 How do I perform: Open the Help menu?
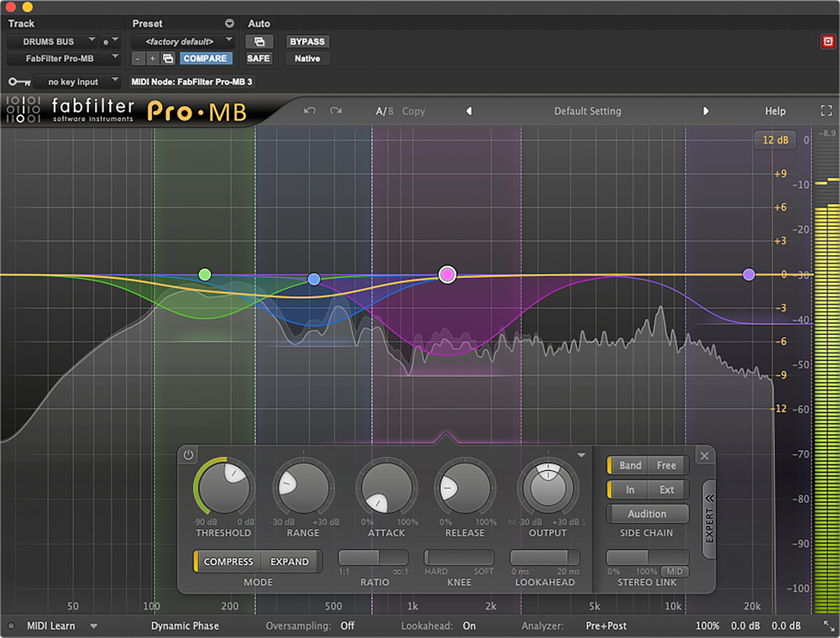click(x=774, y=111)
